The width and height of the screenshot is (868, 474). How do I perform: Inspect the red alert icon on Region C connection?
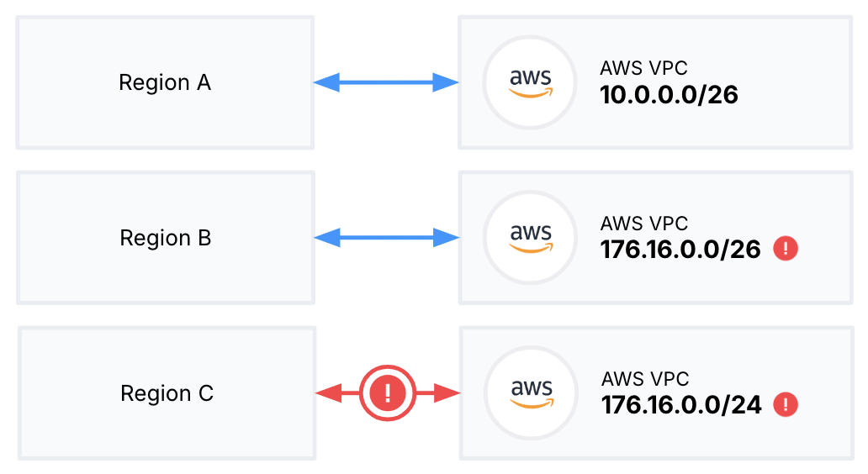click(x=388, y=392)
